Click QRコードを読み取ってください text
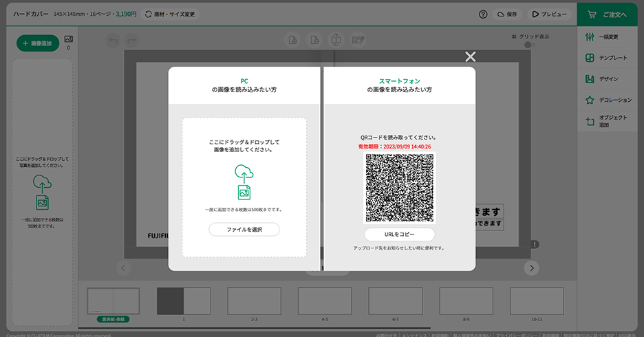The height and width of the screenshot is (337, 644). coord(398,138)
